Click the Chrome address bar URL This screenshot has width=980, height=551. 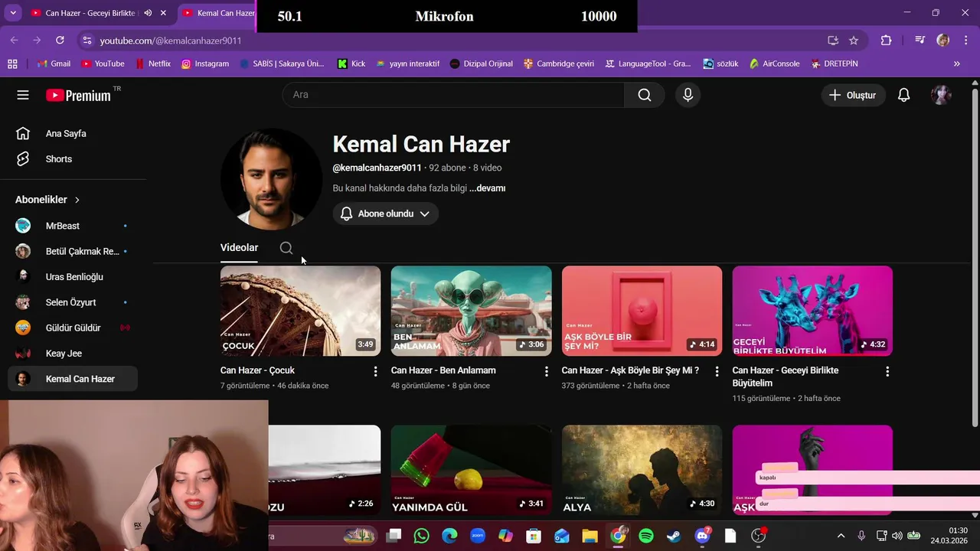[171, 41]
